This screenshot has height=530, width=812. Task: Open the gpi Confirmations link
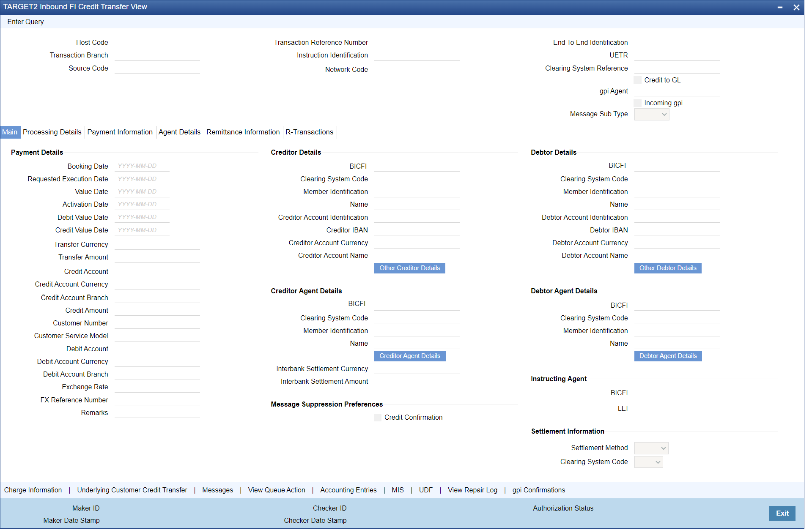538,490
